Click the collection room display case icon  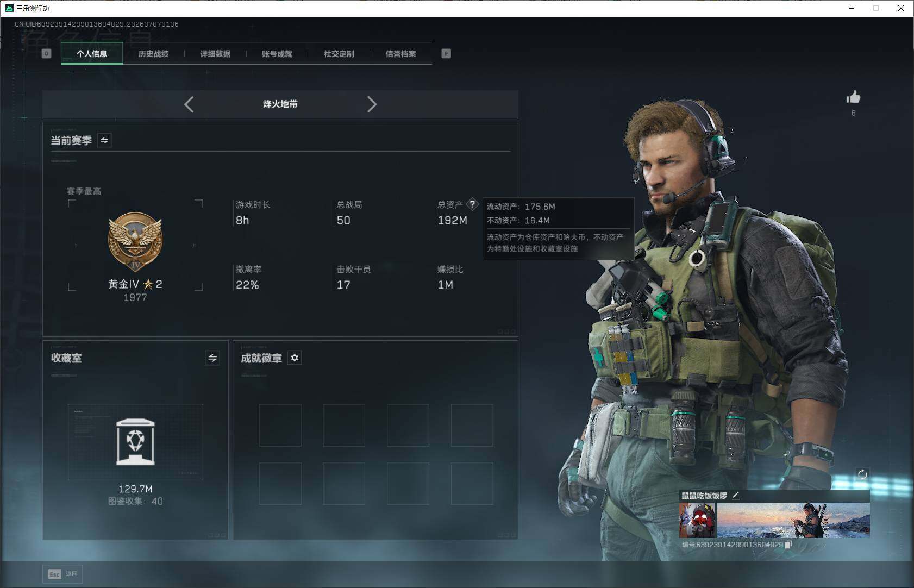click(x=135, y=442)
